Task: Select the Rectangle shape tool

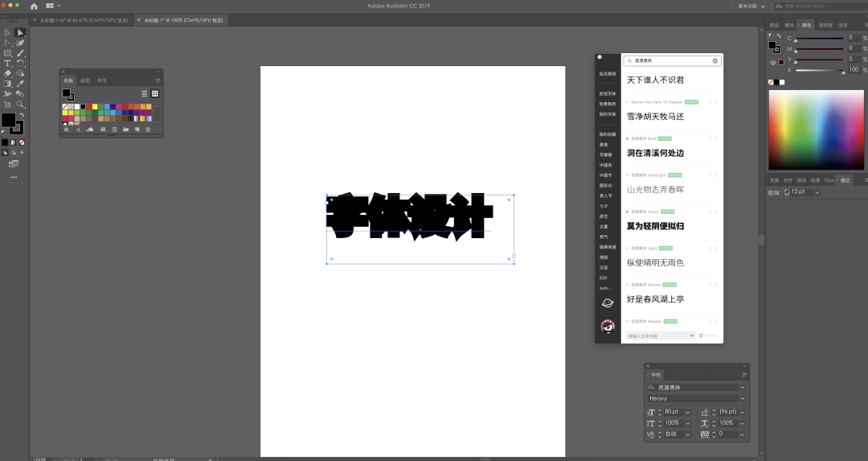Action: [7, 53]
